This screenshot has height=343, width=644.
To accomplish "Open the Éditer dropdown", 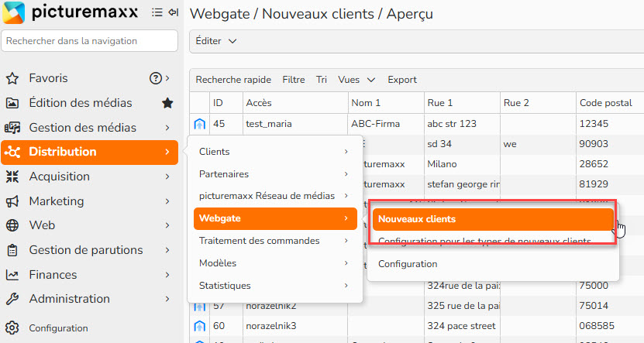I will [x=216, y=41].
